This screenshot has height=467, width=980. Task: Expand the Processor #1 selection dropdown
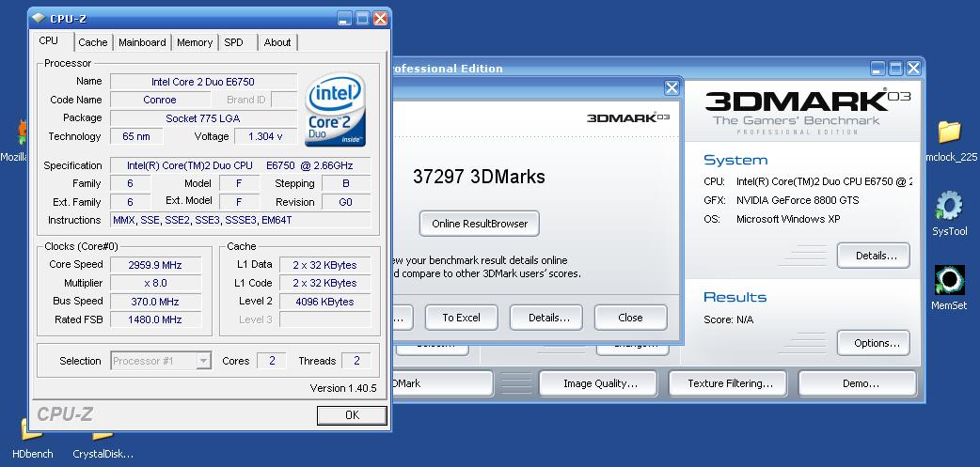point(204,361)
